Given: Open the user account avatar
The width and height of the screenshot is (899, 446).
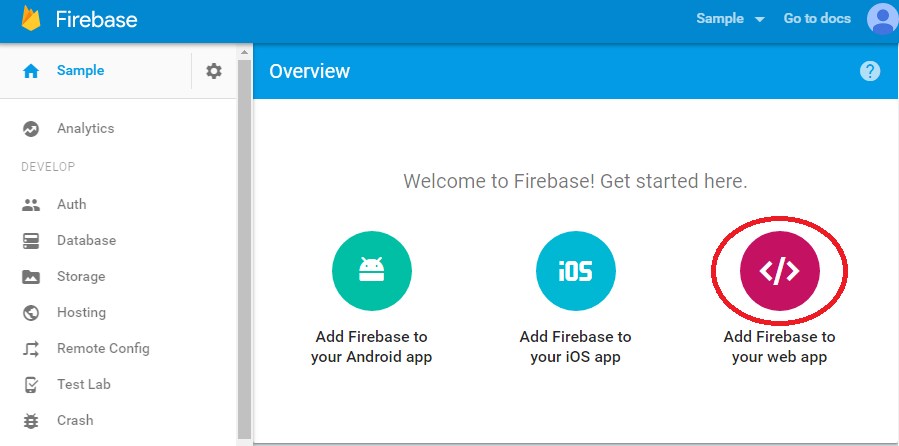Looking at the screenshot, I should click(x=883, y=19).
